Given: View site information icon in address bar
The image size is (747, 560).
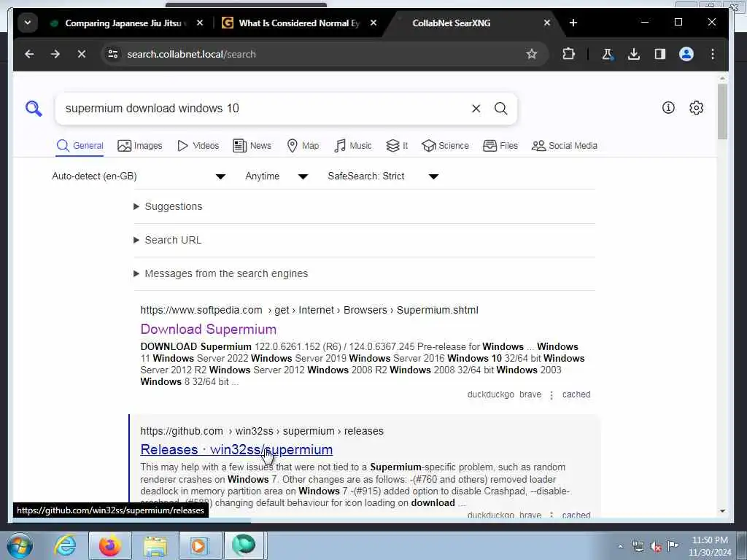Looking at the screenshot, I should pyautogui.click(x=113, y=54).
